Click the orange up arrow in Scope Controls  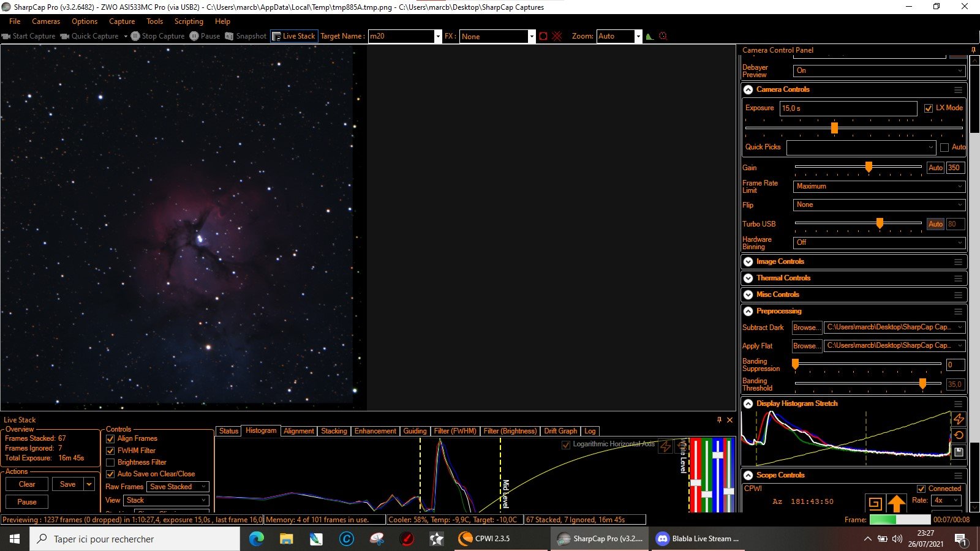pos(897,504)
